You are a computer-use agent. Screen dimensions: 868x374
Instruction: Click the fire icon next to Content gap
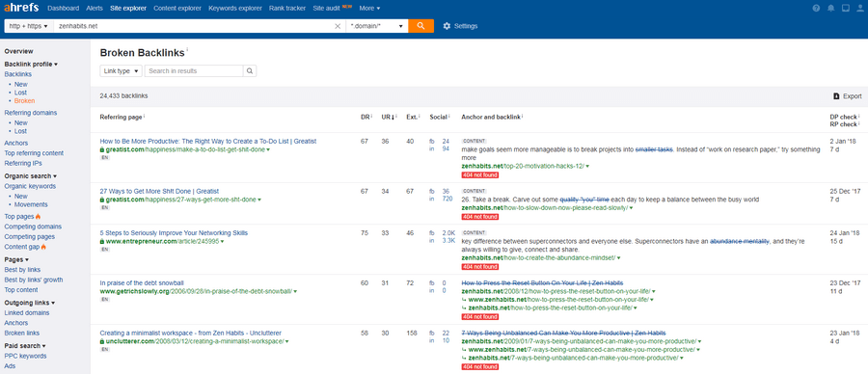[43, 247]
